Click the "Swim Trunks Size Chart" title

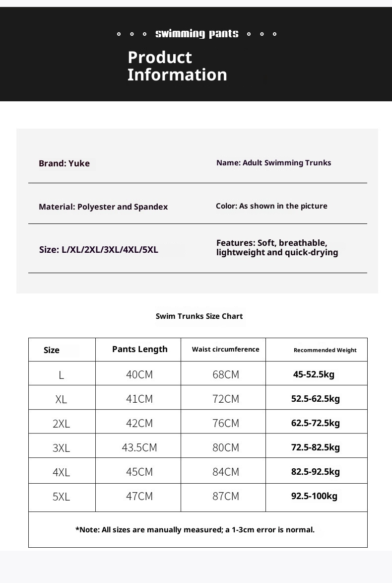click(x=199, y=316)
